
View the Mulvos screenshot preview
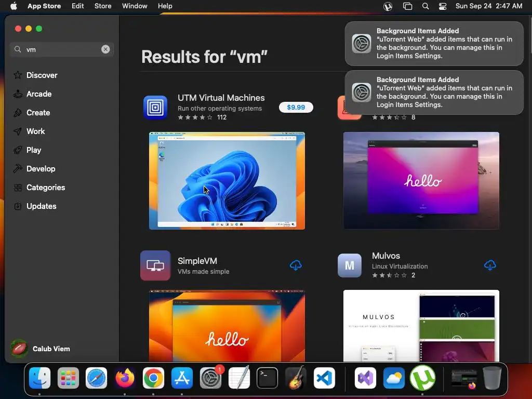point(421,326)
